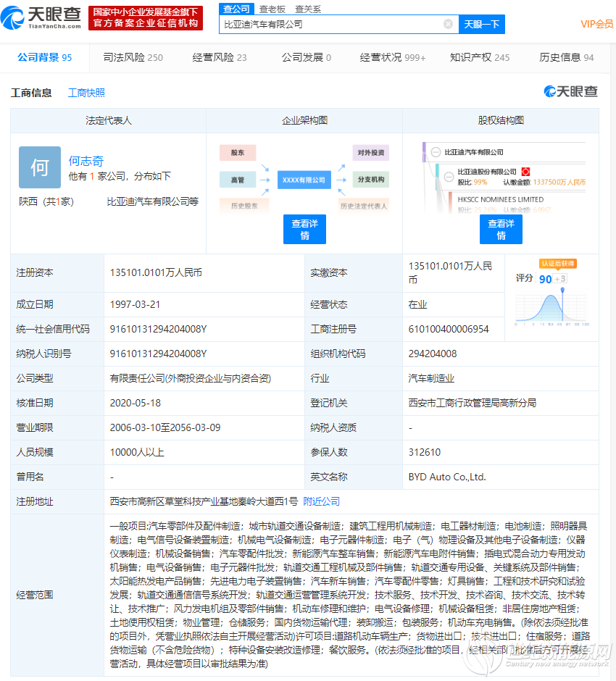This screenshot has height=681, width=616.
Task: Select the 经营风险 23 tab
Action: 220,57
